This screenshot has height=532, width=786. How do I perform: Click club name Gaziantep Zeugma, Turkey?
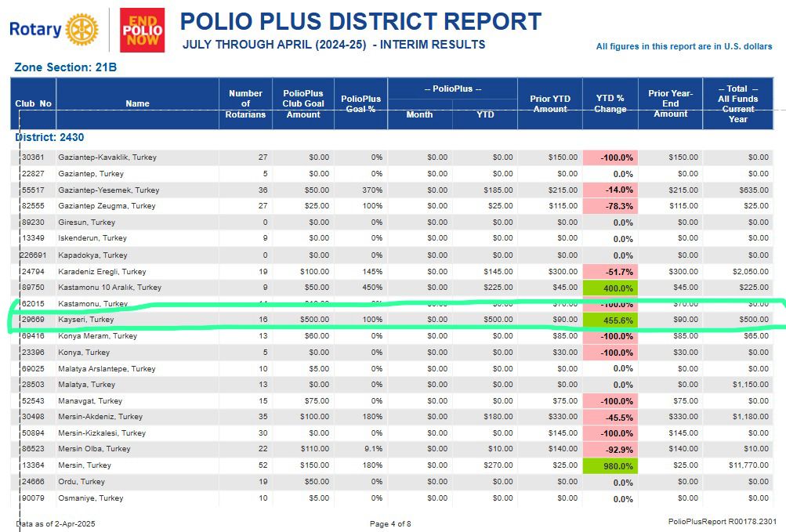coord(107,206)
